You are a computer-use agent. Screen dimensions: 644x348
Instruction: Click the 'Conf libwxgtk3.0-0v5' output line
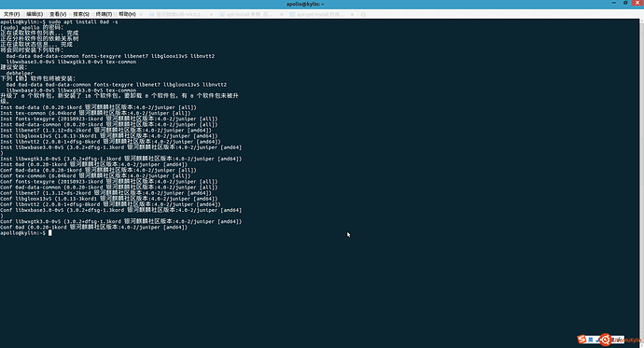point(121,222)
